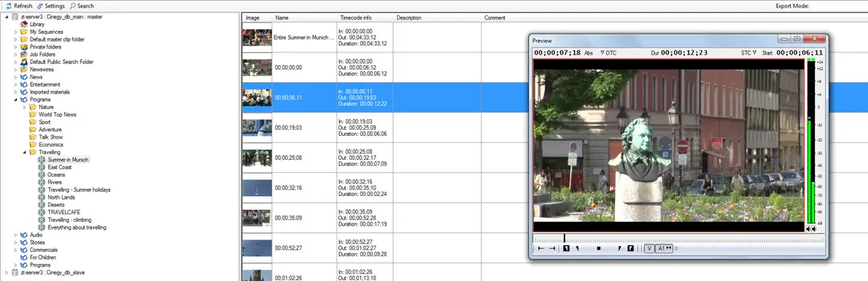
Task: Click the Library house icon
Action: point(24,25)
